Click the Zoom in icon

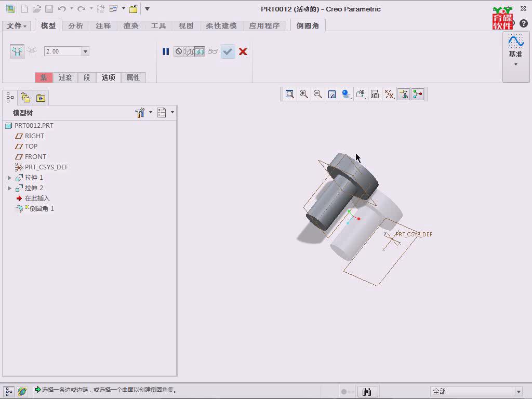click(303, 94)
